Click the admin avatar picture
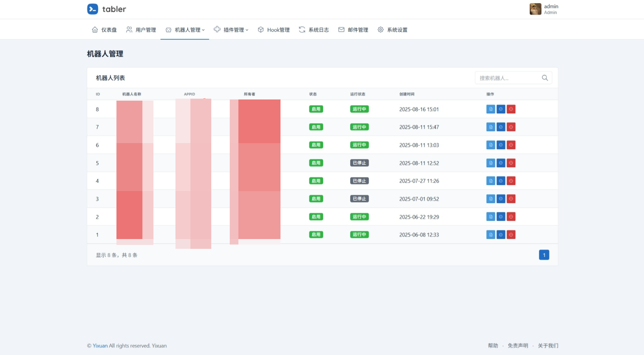644x355 pixels. click(x=535, y=9)
